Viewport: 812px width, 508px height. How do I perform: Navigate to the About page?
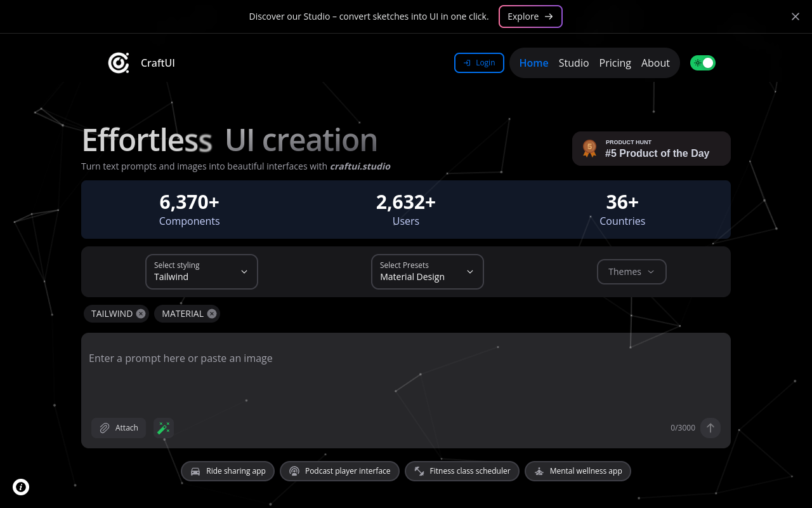655,63
